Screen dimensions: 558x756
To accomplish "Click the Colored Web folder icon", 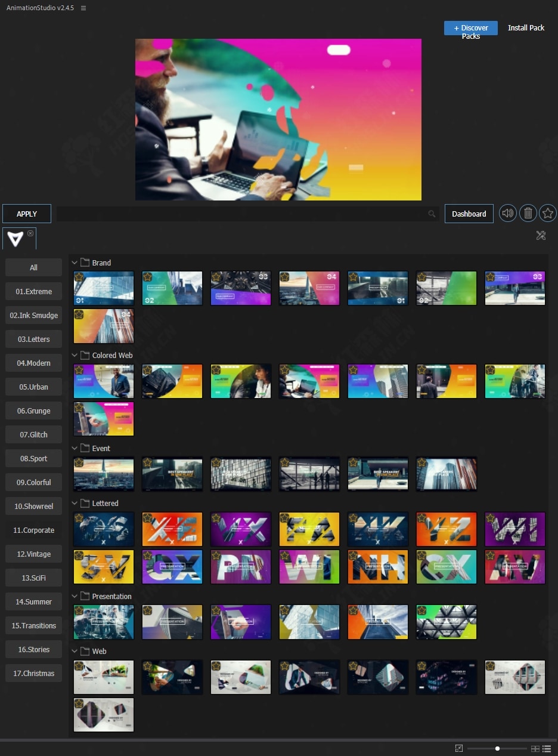I will (x=85, y=355).
